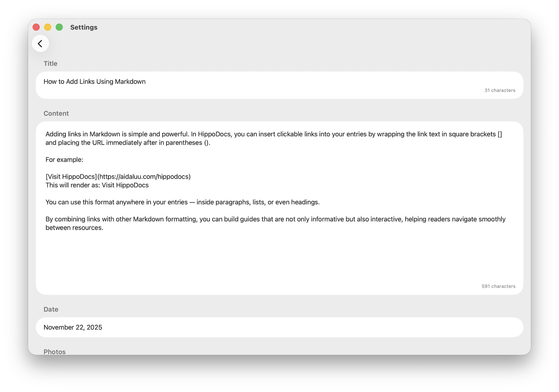
Task: Select the back navigation arrow icon
Action: pos(40,43)
